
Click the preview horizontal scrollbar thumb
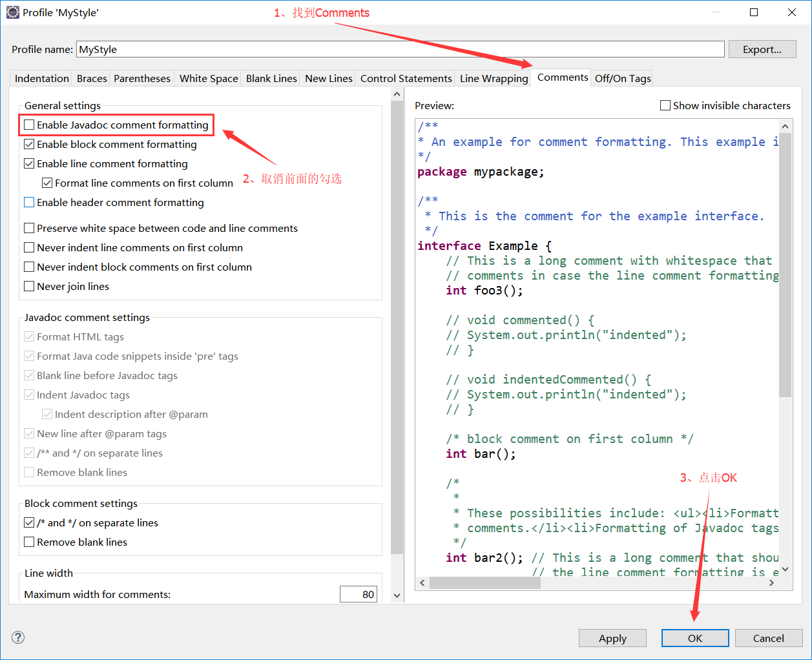485,583
